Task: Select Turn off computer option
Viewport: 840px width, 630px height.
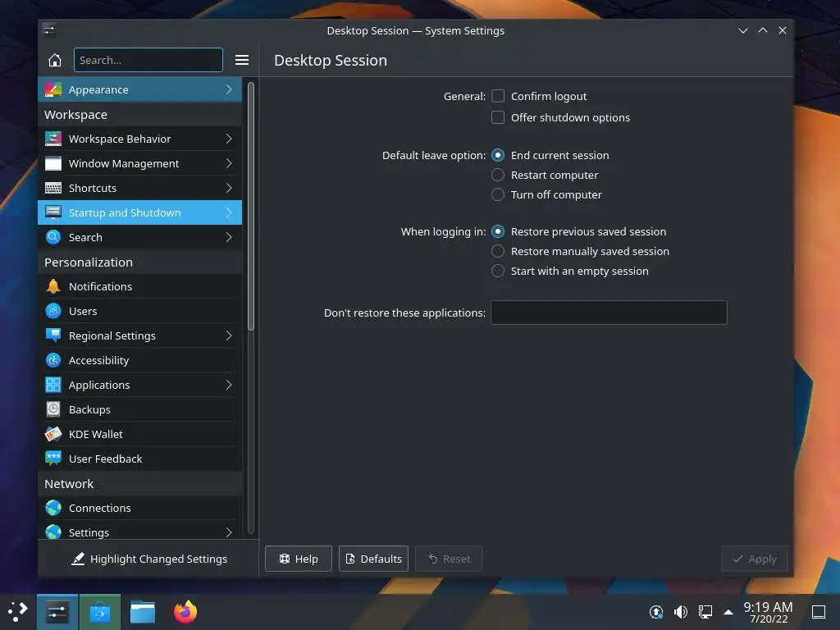Action: coord(498,195)
